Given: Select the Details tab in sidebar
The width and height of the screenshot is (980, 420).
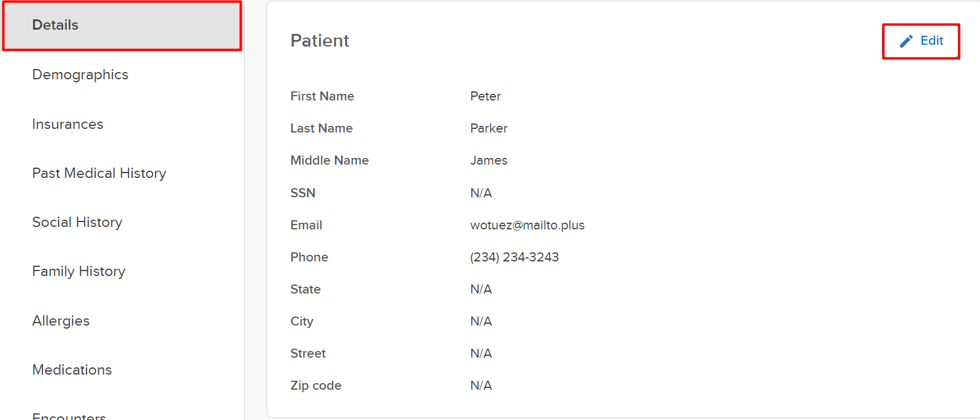Looking at the screenshot, I should 55,25.
